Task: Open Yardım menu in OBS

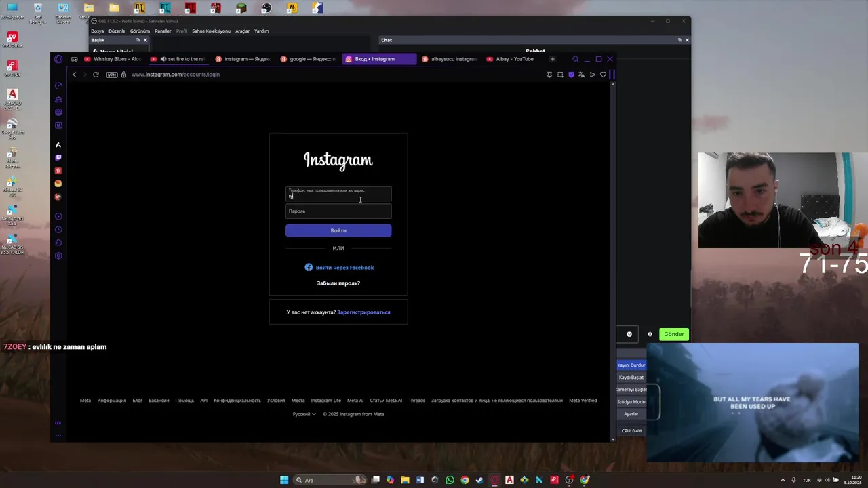Action: pos(261,31)
